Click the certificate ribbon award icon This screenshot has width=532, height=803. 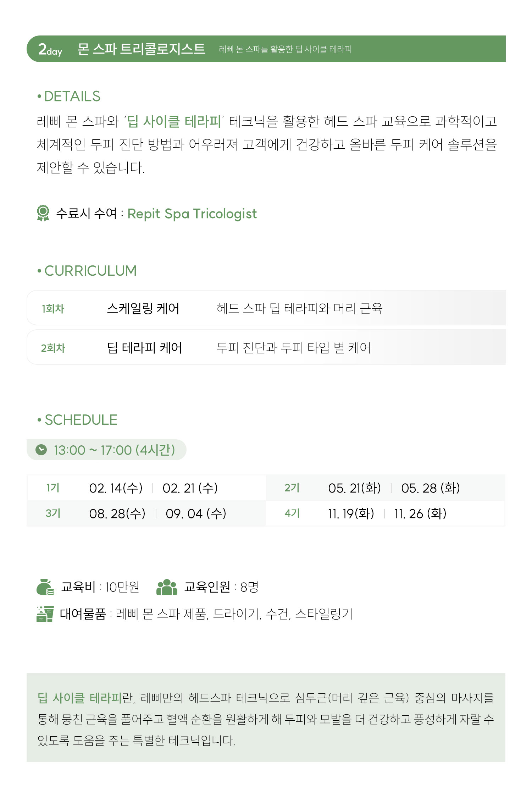pyautogui.click(x=43, y=213)
